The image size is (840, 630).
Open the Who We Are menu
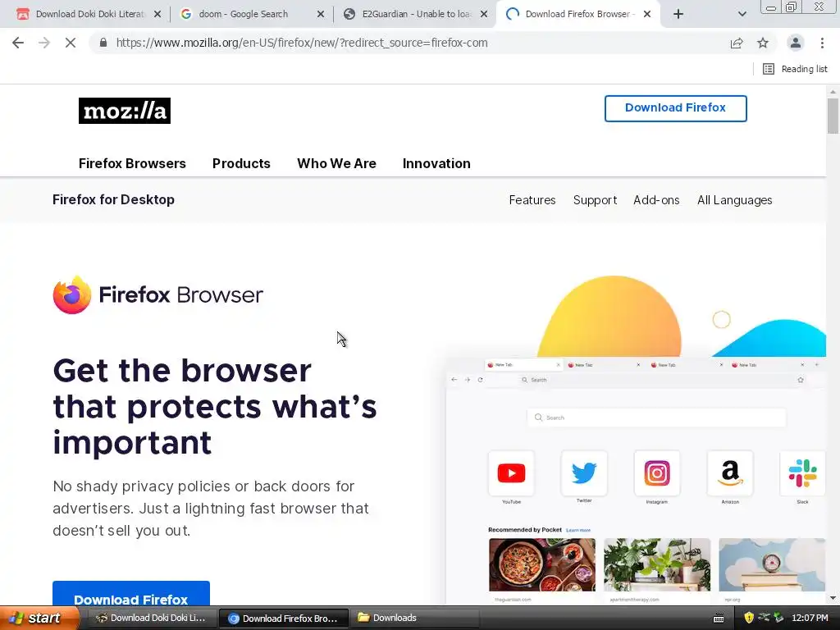click(336, 163)
